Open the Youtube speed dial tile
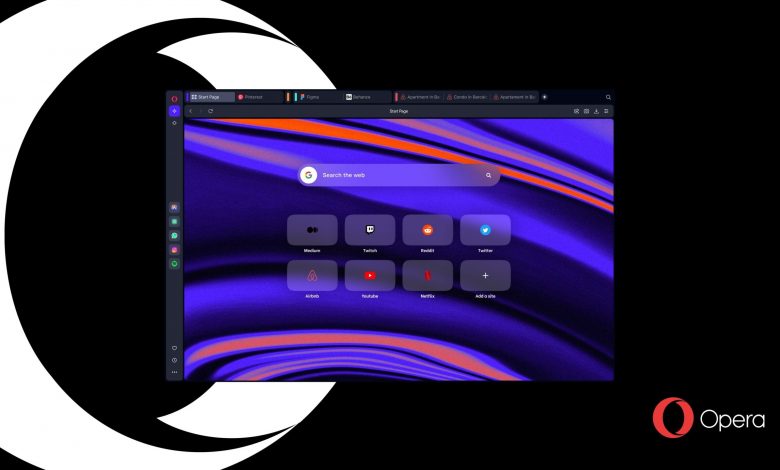This screenshot has height=470, width=780. (x=370, y=276)
